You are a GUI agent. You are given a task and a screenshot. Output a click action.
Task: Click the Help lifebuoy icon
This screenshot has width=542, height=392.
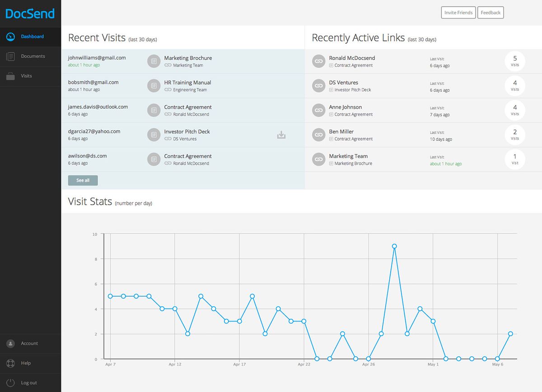(11, 363)
